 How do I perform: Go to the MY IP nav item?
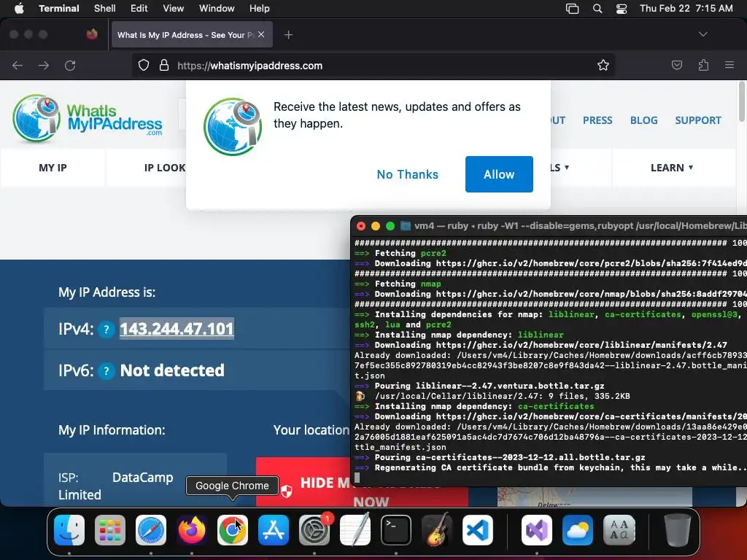(x=53, y=168)
